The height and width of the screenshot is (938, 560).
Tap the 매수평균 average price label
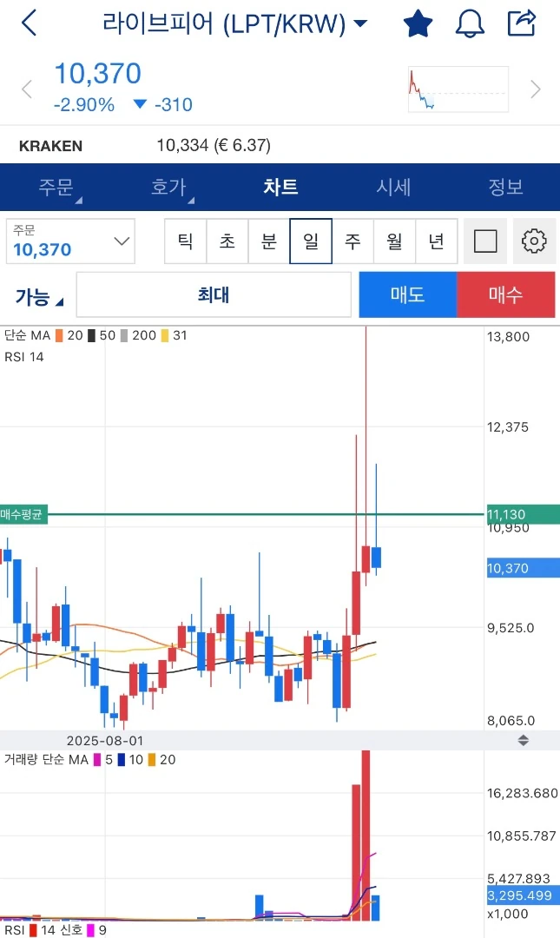click(x=23, y=514)
